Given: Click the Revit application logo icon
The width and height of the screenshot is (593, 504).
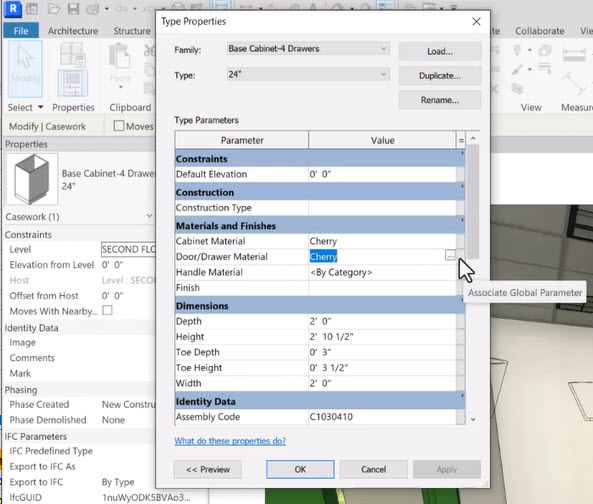Looking at the screenshot, I should tap(13, 8).
